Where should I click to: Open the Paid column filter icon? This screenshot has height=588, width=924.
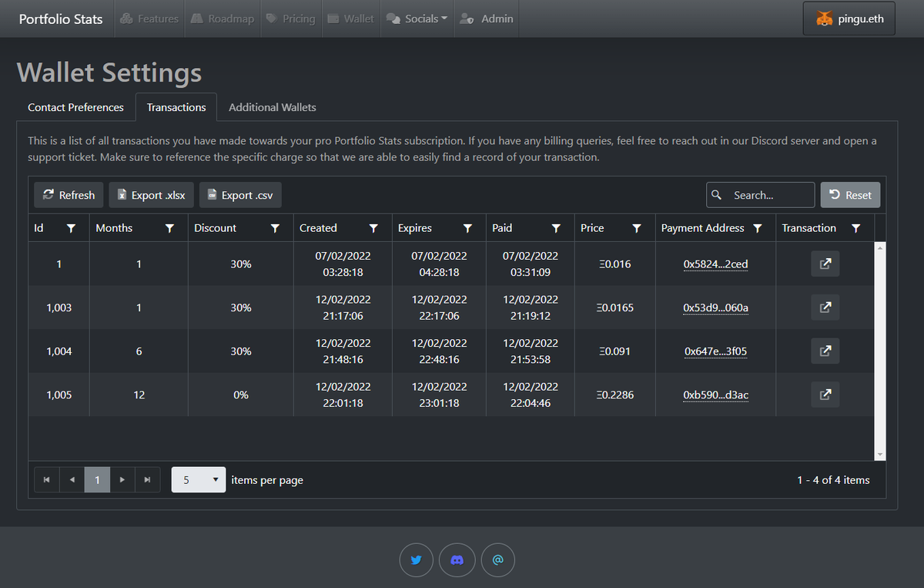click(x=556, y=228)
